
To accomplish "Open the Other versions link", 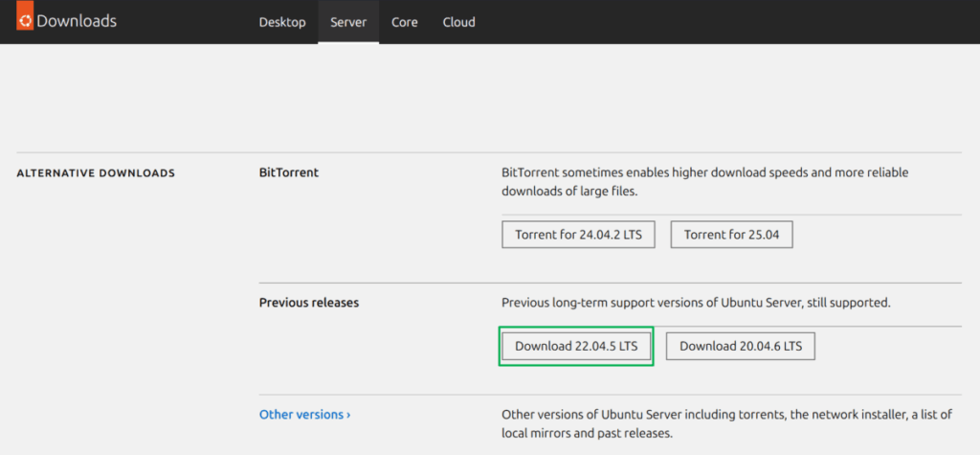I will (x=304, y=415).
